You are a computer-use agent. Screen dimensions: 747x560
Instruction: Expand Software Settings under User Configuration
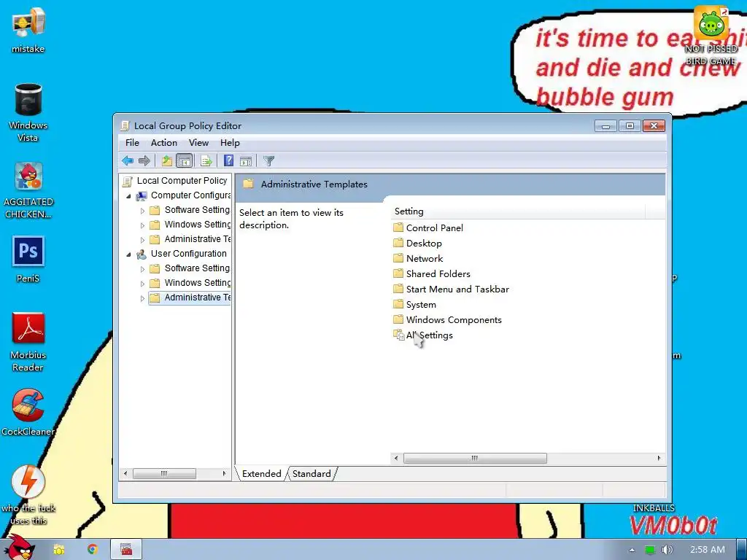(x=142, y=269)
